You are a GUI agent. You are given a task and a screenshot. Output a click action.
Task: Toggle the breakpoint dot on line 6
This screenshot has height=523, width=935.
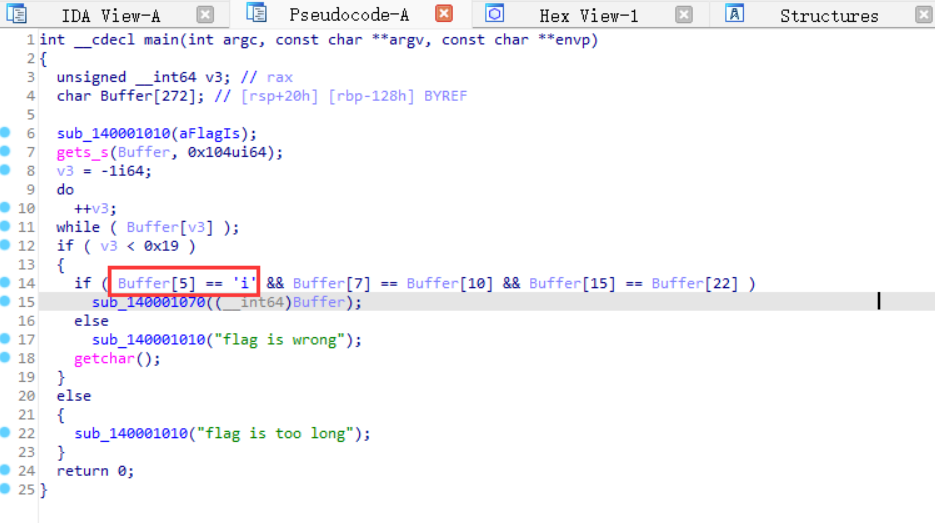(x=5, y=132)
